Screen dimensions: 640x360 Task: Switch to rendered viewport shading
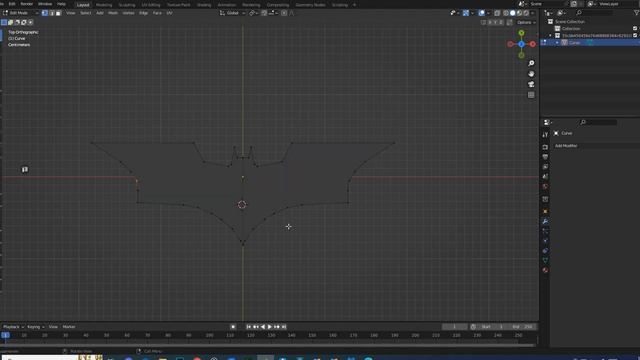pos(526,13)
